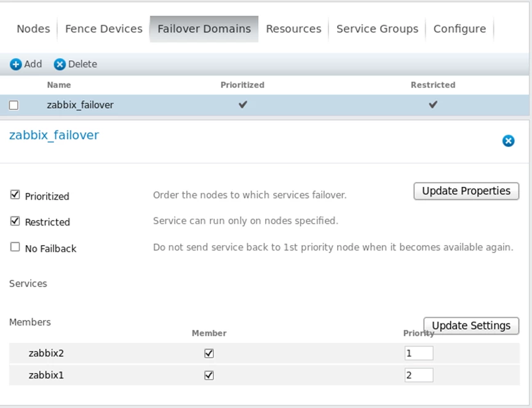Close the zabbix_failover details panel
Viewport: 532px width, 408px height.
(508, 141)
